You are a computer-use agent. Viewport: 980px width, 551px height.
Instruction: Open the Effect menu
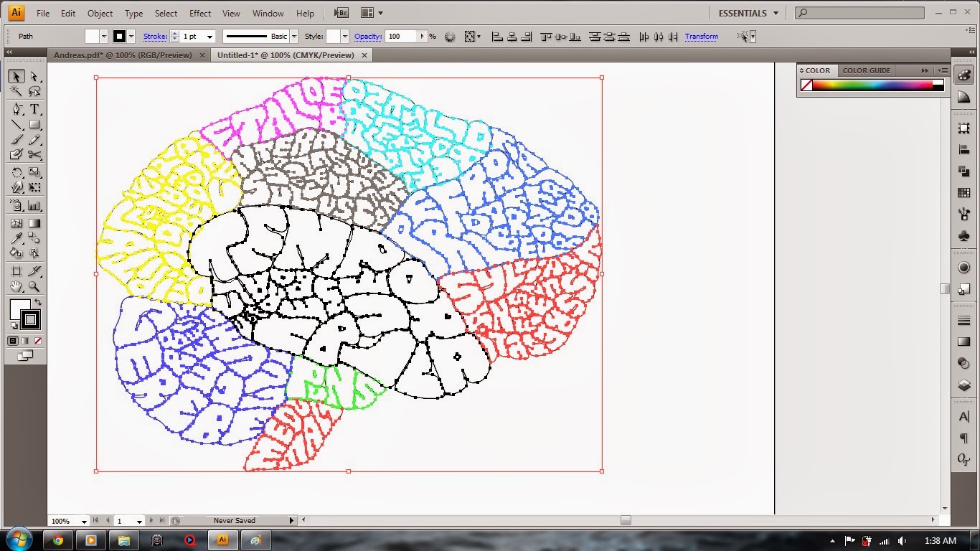pos(200,13)
